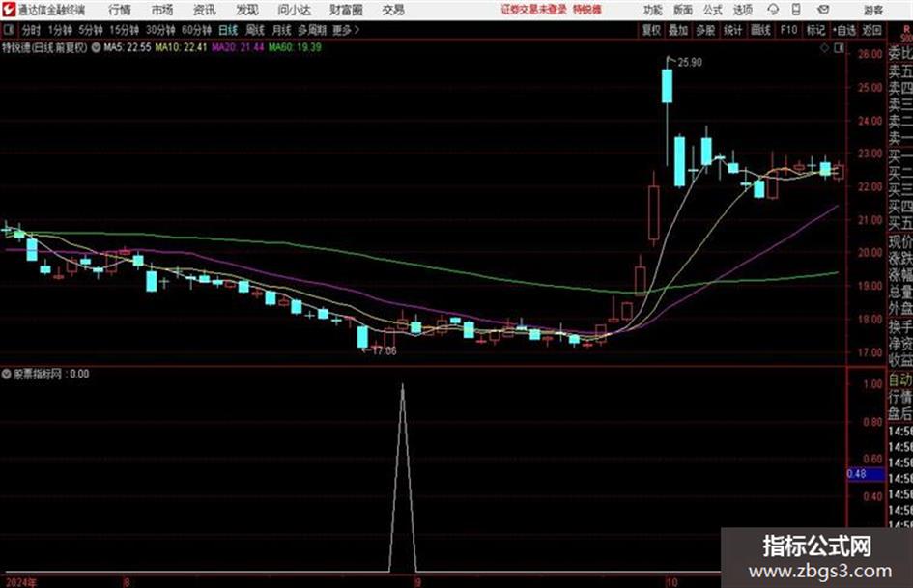This screenshot has height=588, width=913.
Task: Click the 特锐德(日线 前复权) chart title
Action: tap(44, 47)
